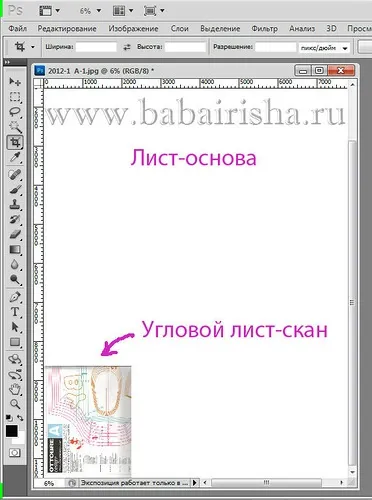Select the Gradient tool
Image resolution: width=372 pixels, height=500 pixels.
tap(15, 250)
